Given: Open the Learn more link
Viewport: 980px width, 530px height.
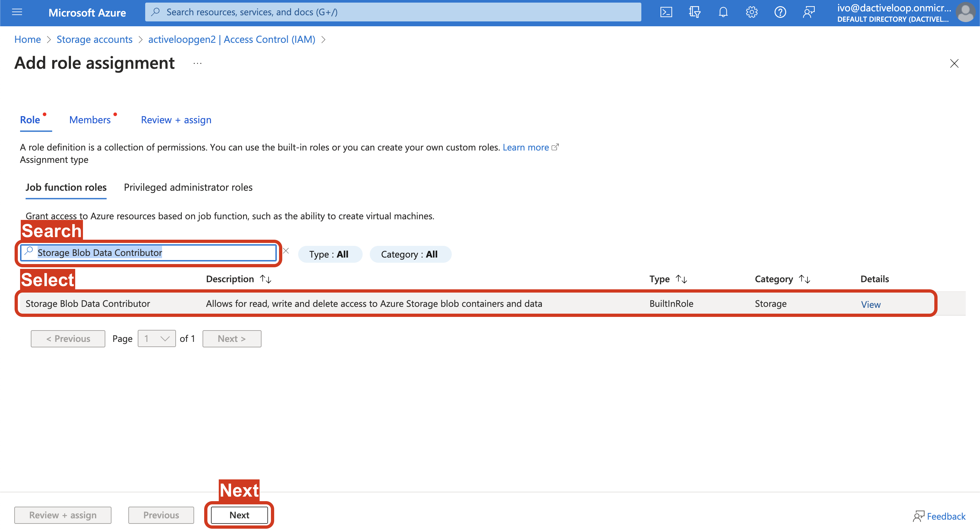Looking at the screenshot, I should tap(526, 147).
